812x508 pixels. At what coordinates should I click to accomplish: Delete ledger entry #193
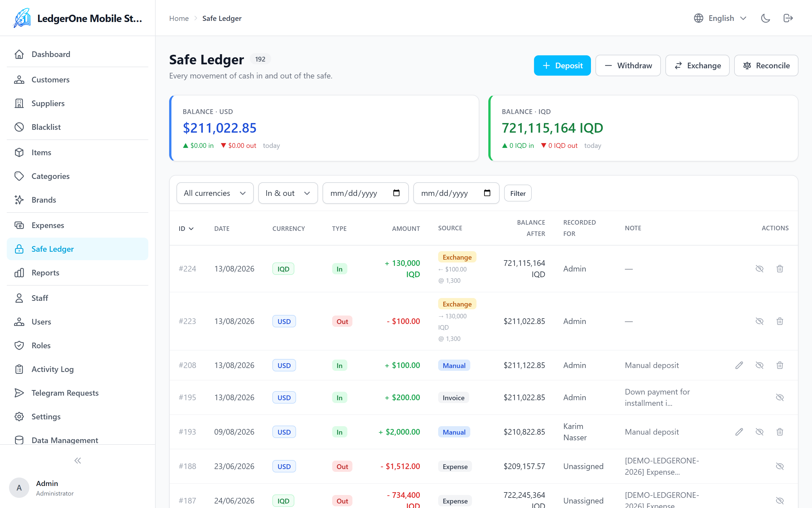pos(780,432)
